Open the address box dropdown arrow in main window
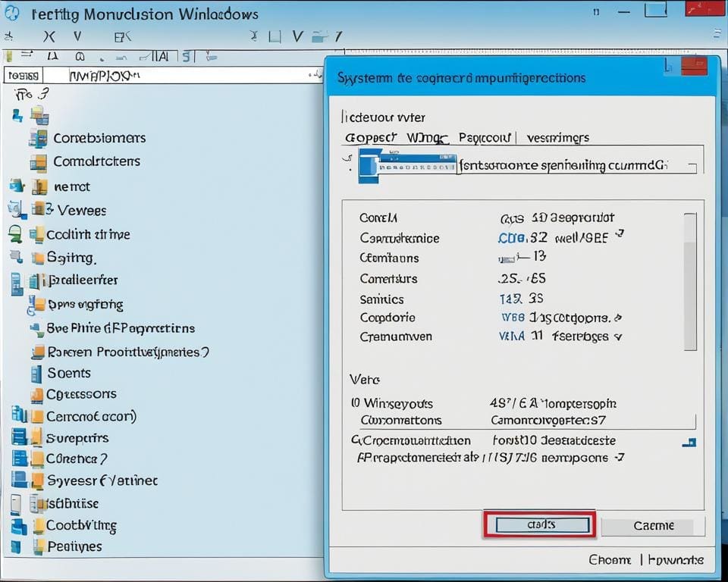The height and width of the screenshot is (582, 728). pyautogui.click(x=315, y=75)
